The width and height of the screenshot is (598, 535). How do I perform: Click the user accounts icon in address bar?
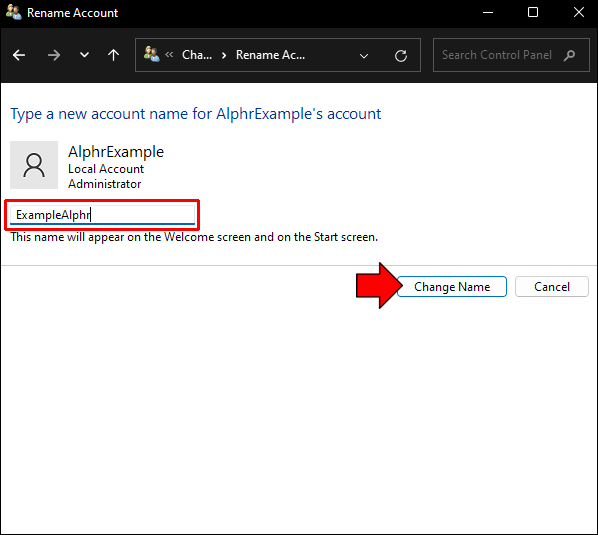pos(151,55)
